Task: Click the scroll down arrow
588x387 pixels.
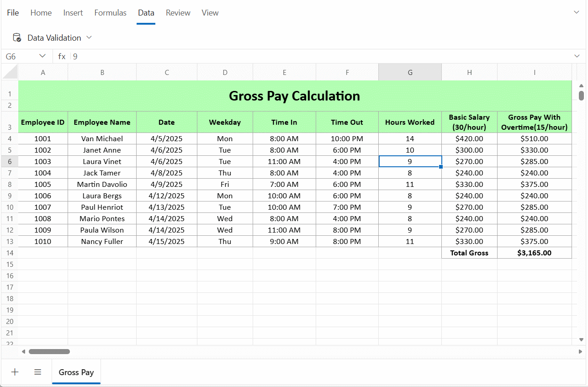Action: (581, 339)
